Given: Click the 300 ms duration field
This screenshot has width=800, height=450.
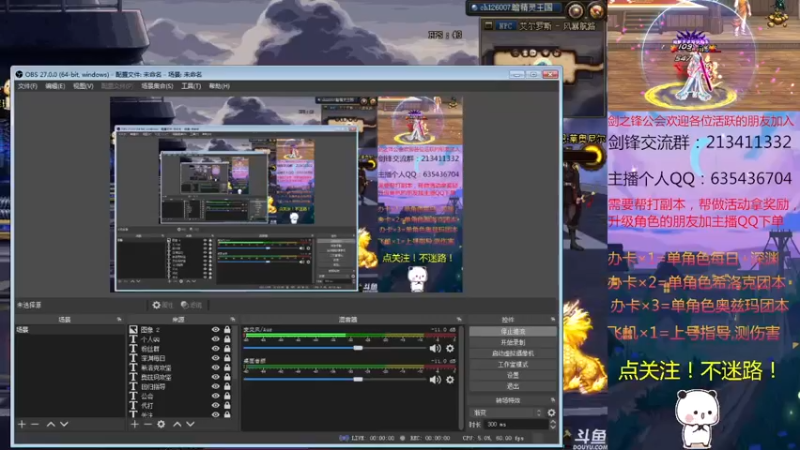Looking at the screenshot, I should coord(515,424).
